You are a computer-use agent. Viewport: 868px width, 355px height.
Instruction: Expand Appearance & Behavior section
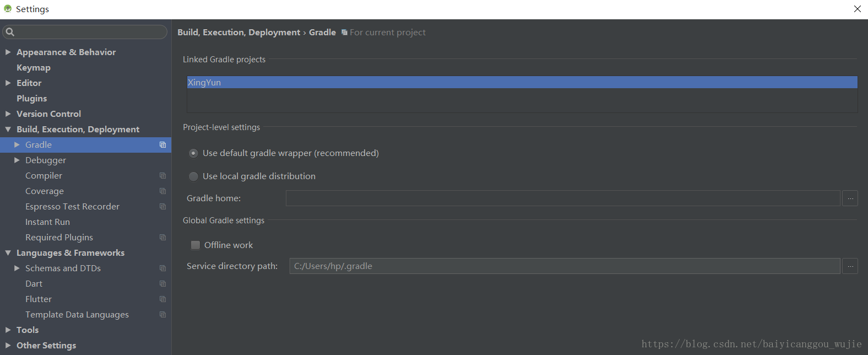8,52
